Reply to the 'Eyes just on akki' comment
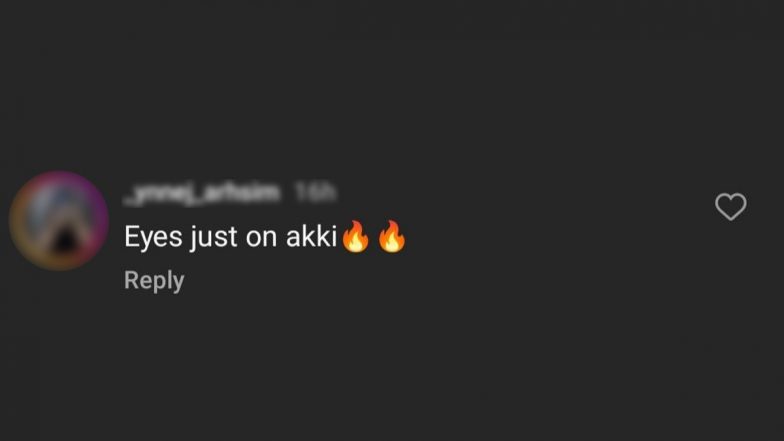The image size is (784, 441). (x=154, y=280)
